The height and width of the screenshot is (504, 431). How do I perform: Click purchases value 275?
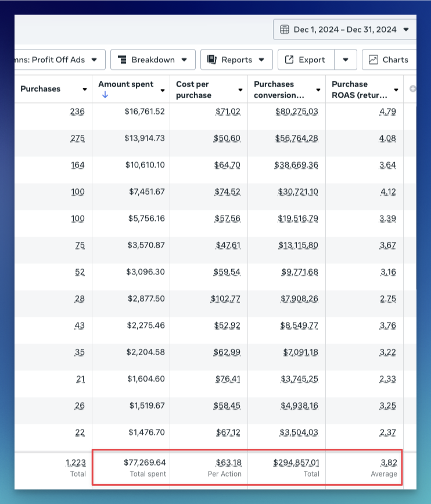pos(78,138)
